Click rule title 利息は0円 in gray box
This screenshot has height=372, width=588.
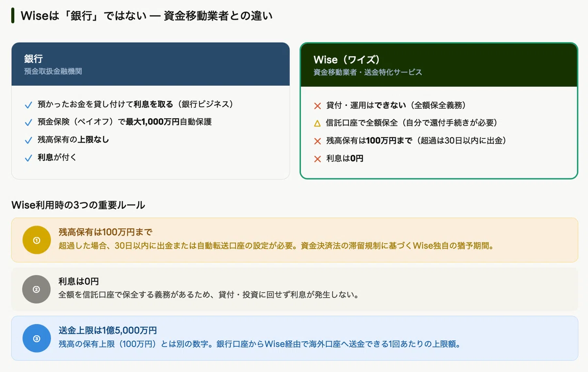tap(78, 281)
